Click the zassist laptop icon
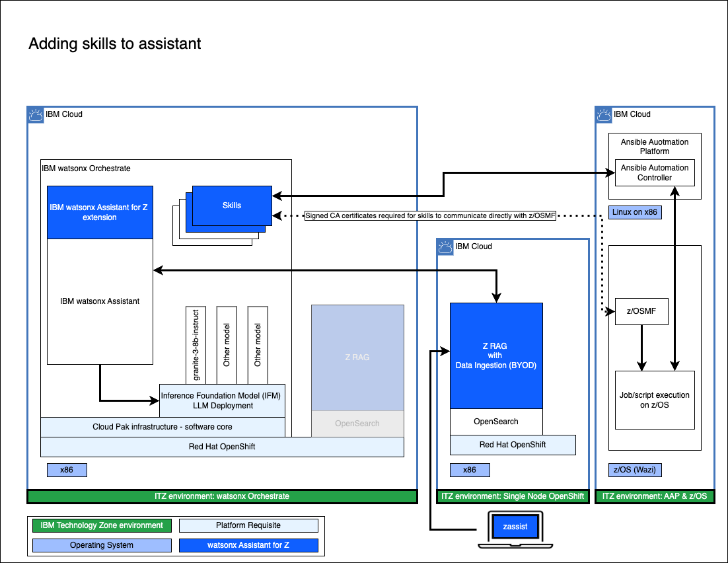This screenshot has height=563, width=728. (x=515, y=529)
